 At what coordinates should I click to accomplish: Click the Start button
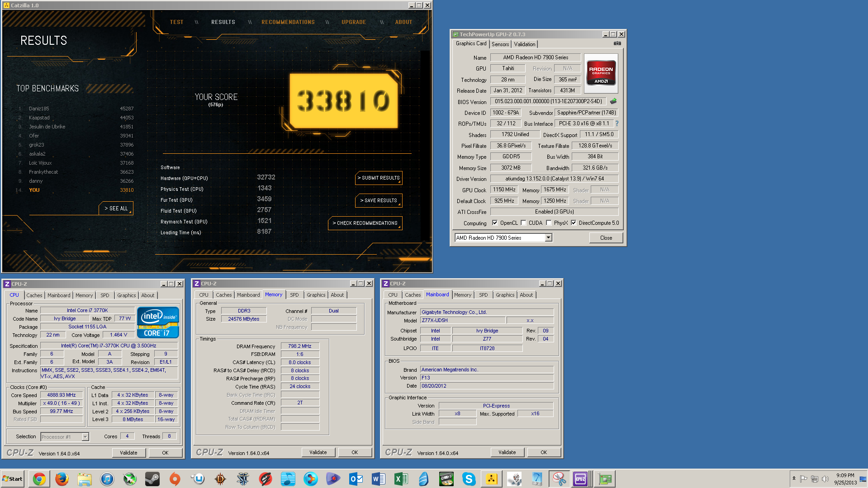click(x=13, y=479)
